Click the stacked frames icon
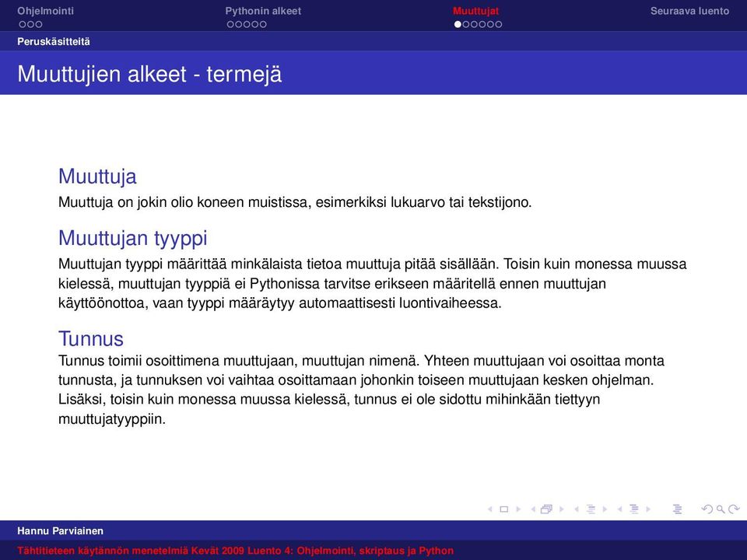 tap(546, 509)
